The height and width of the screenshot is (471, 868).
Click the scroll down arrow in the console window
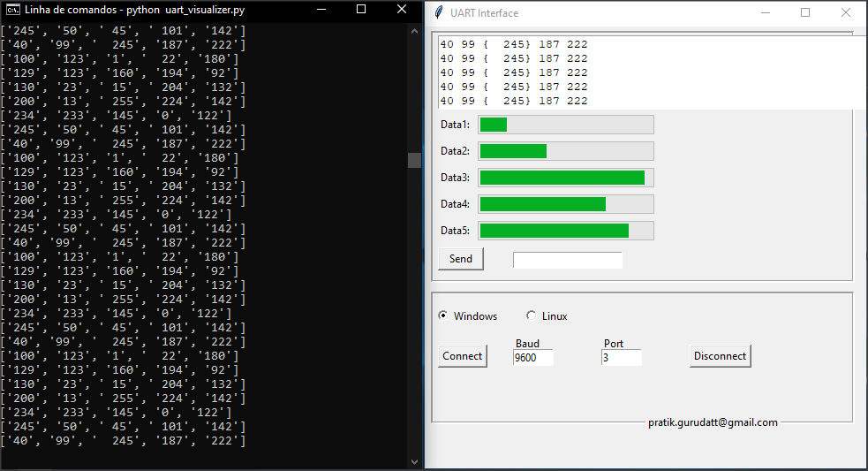click(x=415, y=461)
